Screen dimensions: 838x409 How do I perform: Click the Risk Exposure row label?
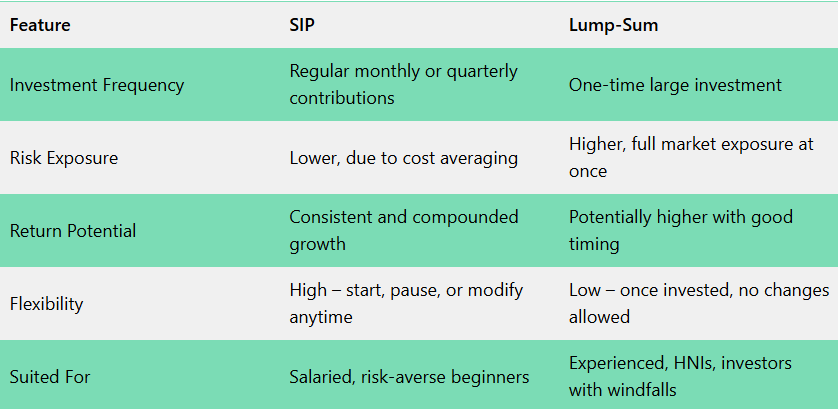point(63,158)
